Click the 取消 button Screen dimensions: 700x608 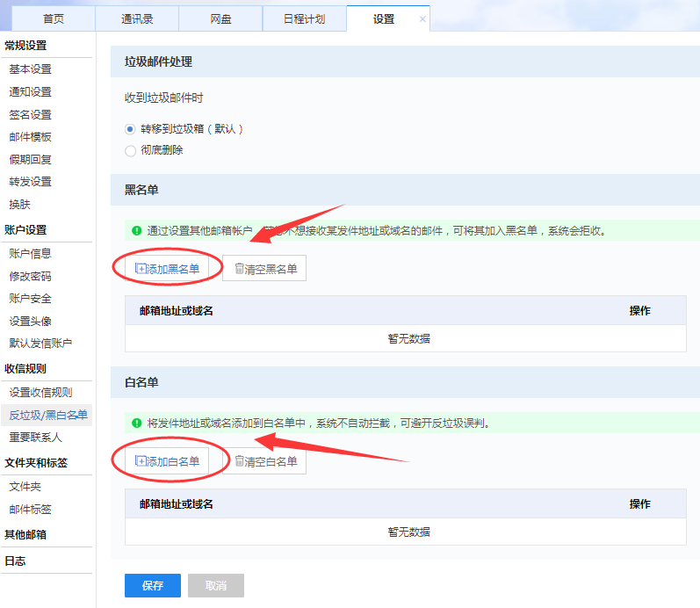215,586
